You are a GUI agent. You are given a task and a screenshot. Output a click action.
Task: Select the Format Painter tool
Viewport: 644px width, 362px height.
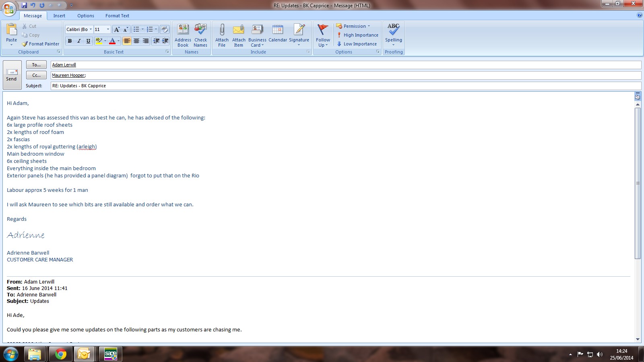click(41, 44)
